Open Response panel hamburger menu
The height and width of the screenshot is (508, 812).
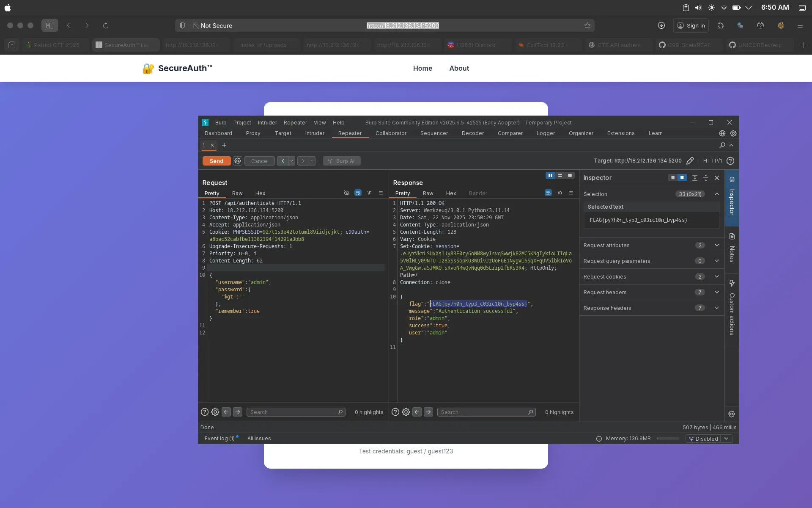[x=571, y=193]
